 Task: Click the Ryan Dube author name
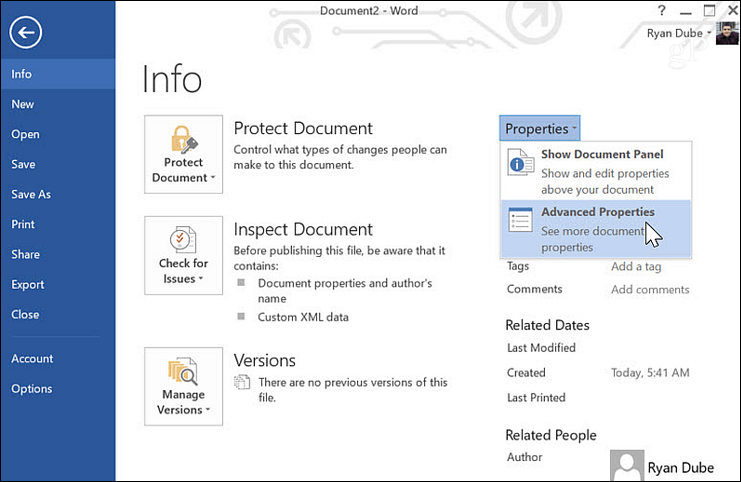click(x=681, y=468)
